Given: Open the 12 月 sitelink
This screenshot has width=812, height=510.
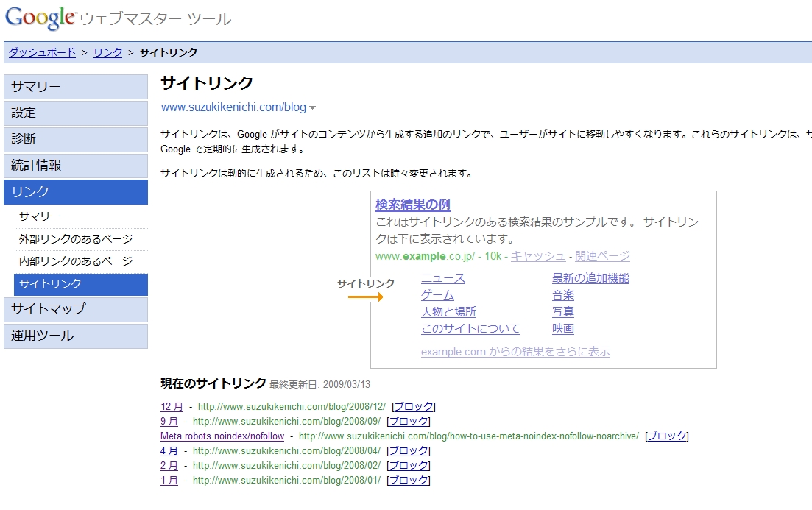Looking at the screenshot, I should pos(172,406).
